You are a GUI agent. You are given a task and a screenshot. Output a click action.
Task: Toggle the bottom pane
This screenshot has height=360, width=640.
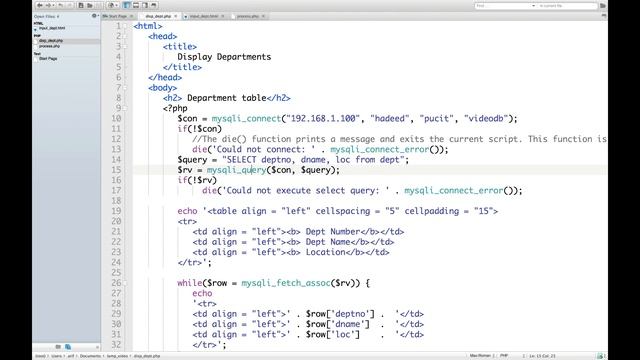[136, 5]
